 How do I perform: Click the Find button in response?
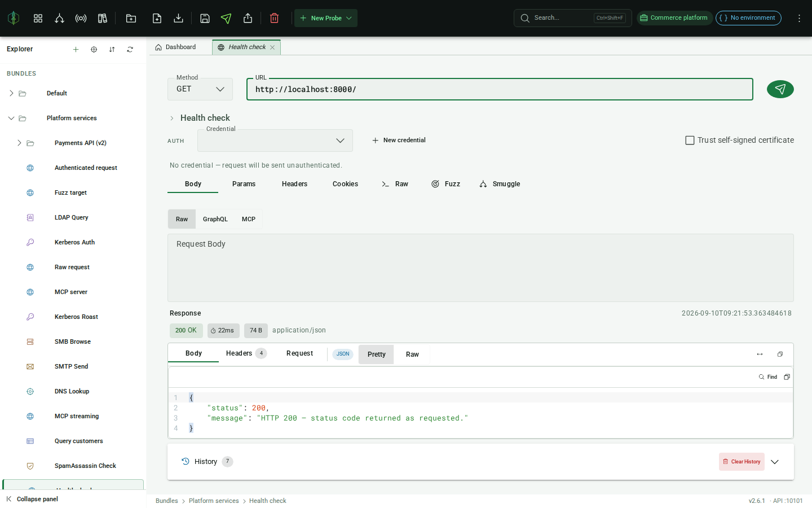[768, 376]
